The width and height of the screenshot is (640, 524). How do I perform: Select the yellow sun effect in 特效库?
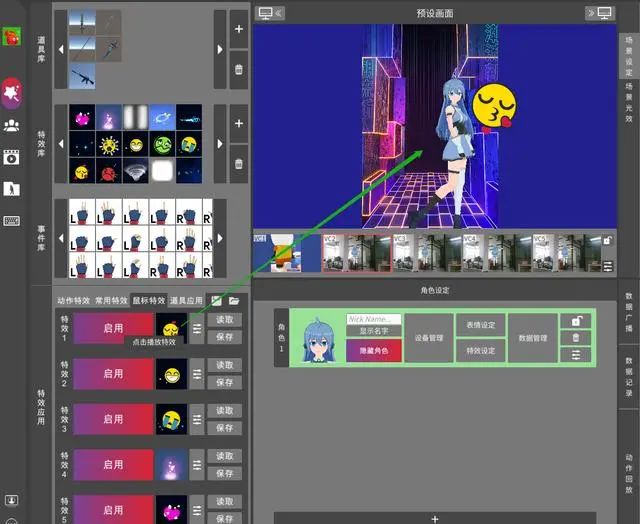coord(109,144)
